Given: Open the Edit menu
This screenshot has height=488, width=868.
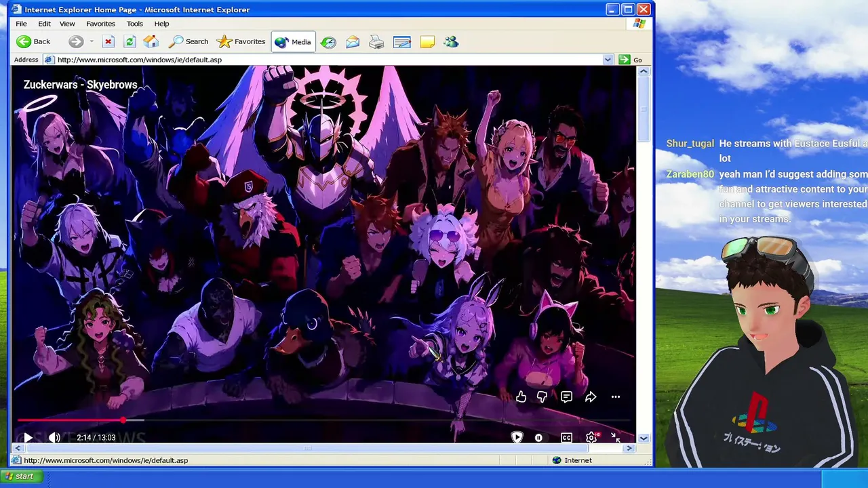Looking at the screenshot, I should (44, 24).
